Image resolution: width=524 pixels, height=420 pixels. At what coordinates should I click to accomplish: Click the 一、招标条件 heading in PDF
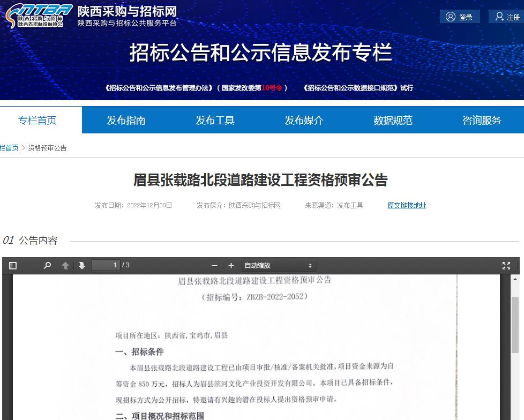tap(139, 352)
